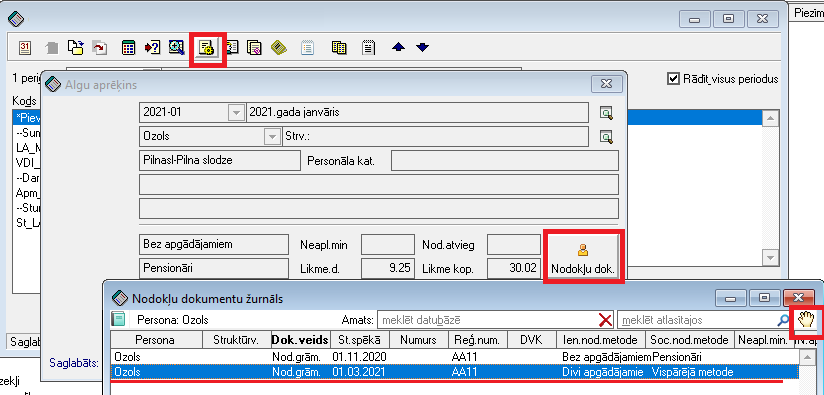Open the calculator grid toolbar icon
This screenshot has height=395, width=824.
coord(128,48)
